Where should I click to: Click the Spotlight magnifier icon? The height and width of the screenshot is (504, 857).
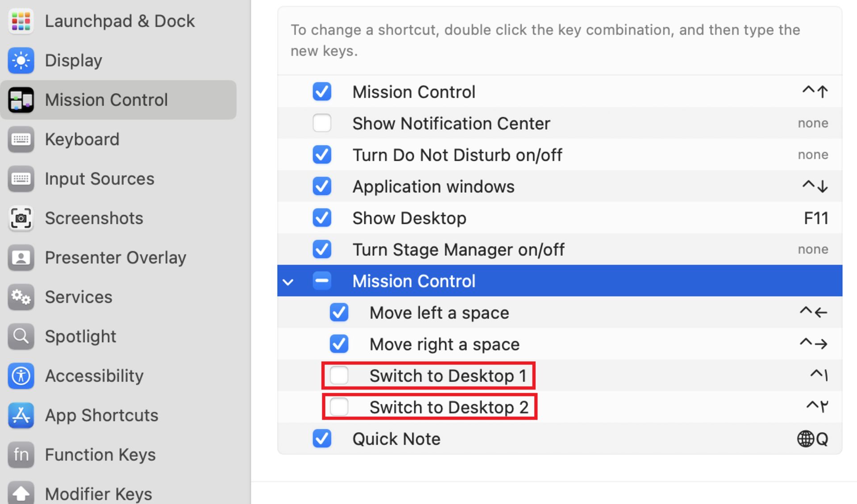[x=21, y=336]
